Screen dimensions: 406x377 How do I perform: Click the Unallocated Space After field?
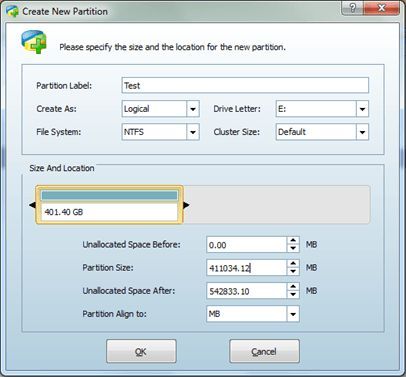coord(246,291)
